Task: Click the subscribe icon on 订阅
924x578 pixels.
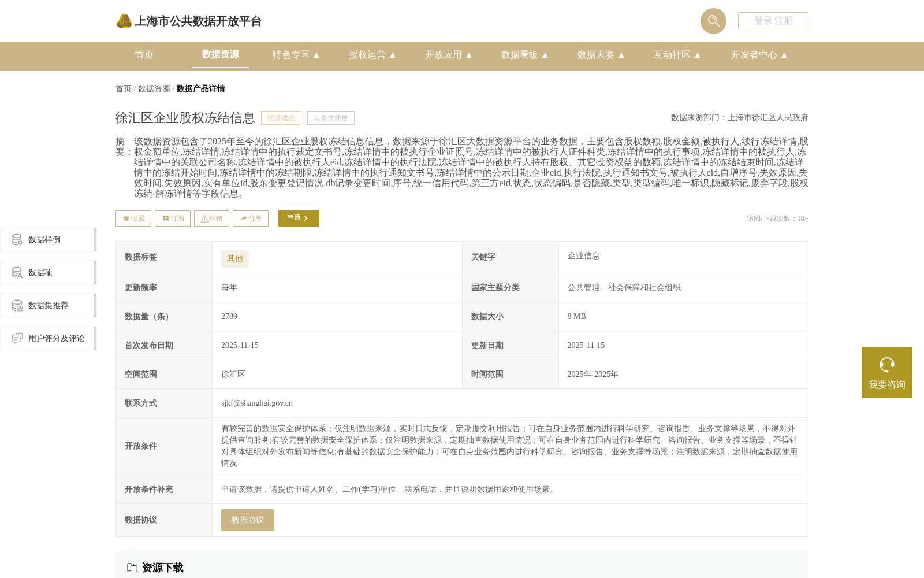Action: coord(166,218)
